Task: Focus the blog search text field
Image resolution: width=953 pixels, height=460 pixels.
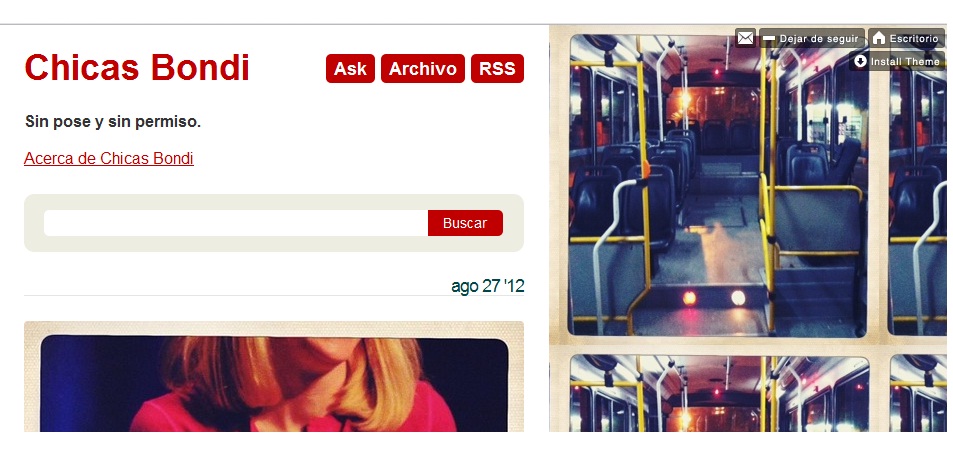Action: (x=236, y=223)
